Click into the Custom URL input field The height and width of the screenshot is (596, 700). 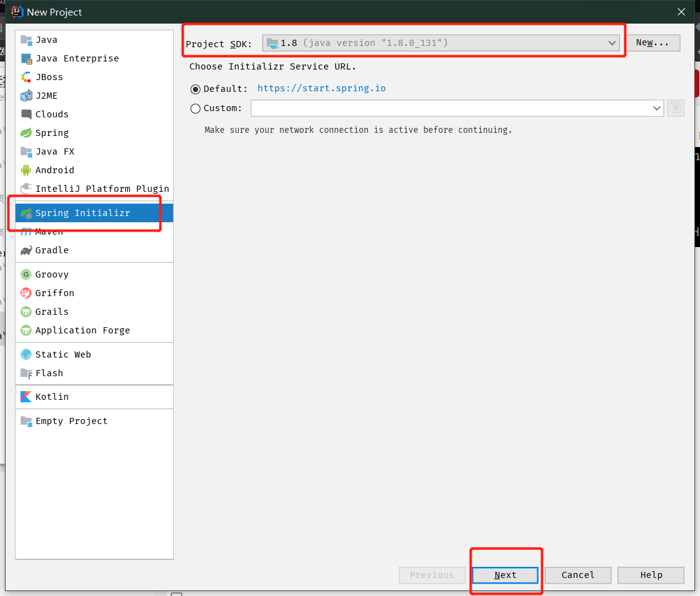click(451, 108)
